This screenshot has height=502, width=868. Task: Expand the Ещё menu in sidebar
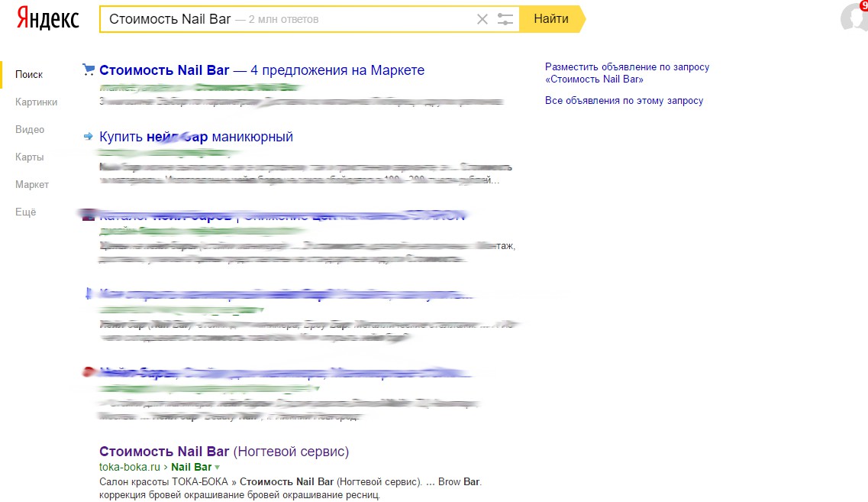pos(25,212)
